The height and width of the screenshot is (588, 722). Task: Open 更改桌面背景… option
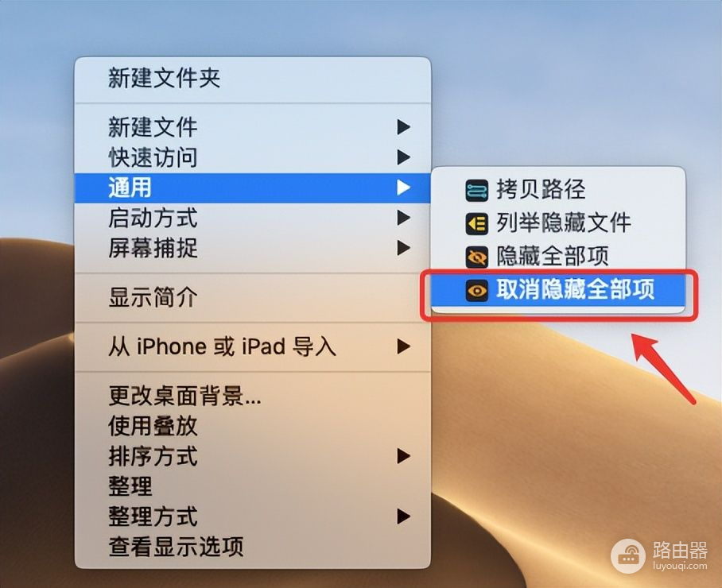pyautogui.click(x=252, y=395)
